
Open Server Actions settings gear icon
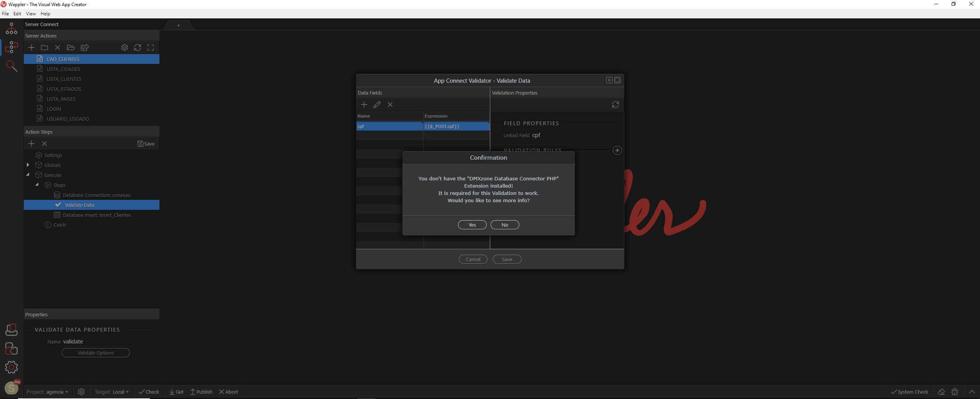click(125, 47)
